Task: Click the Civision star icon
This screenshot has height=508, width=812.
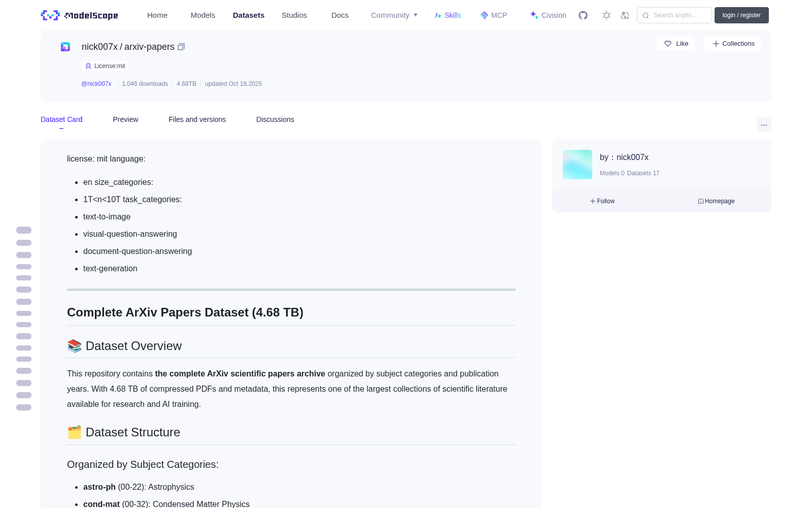Action: pos(534,15)
